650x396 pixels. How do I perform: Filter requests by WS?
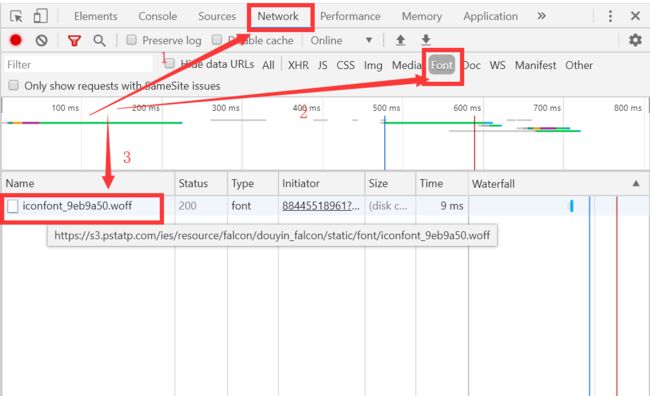pyautogui.click(x=497, y=65)
